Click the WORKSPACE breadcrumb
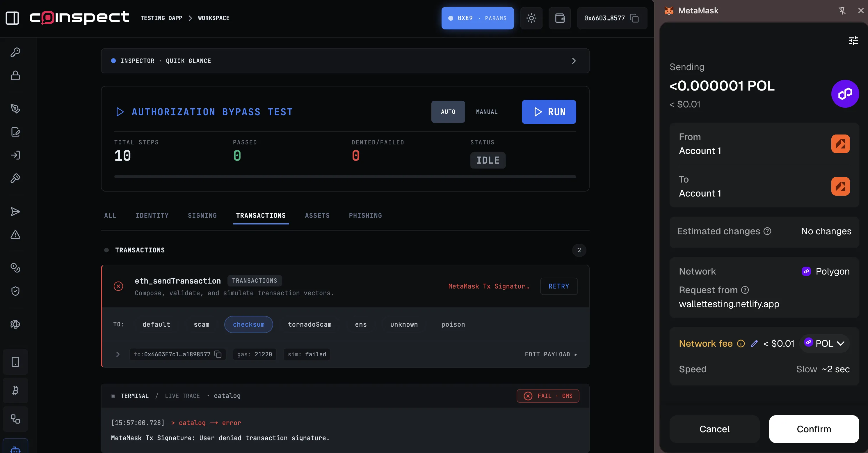The height and width of the screenshot is (453, 868). click(214, 18)
